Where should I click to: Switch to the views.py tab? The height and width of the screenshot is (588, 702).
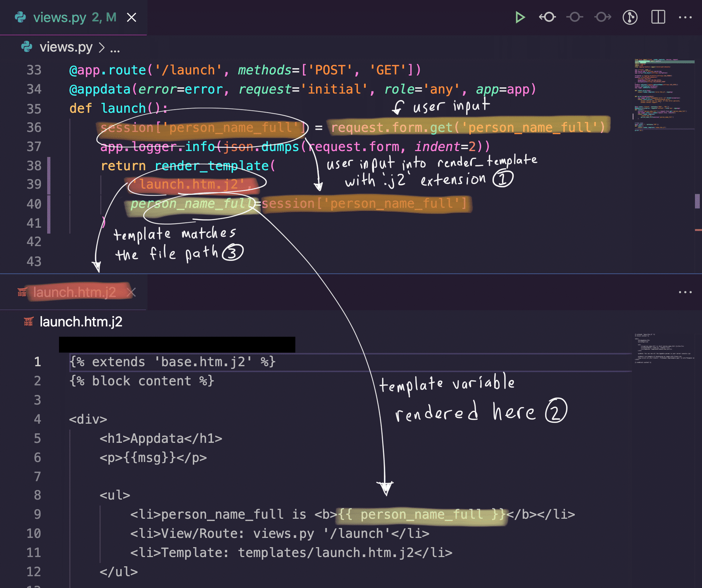tap(59, 17)
